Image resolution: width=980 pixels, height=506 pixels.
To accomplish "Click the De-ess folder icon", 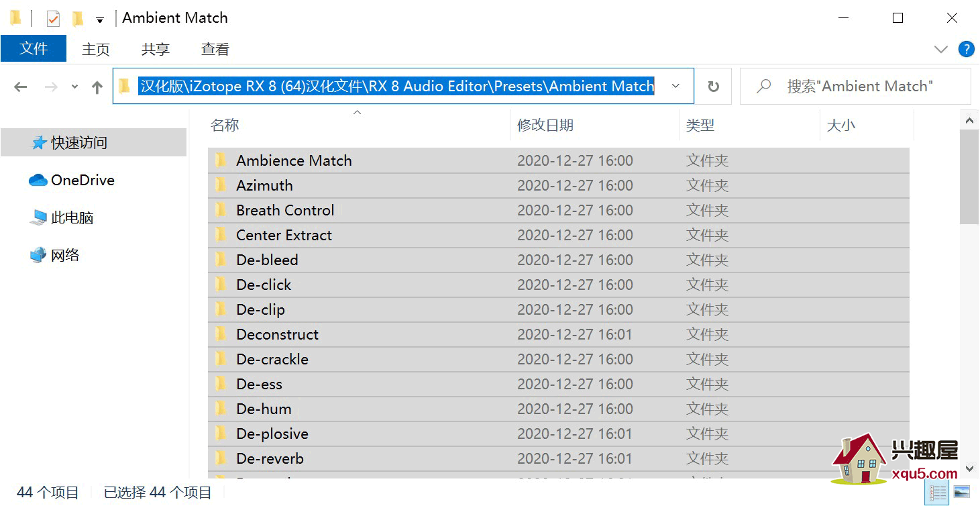I will coord(221,383).
